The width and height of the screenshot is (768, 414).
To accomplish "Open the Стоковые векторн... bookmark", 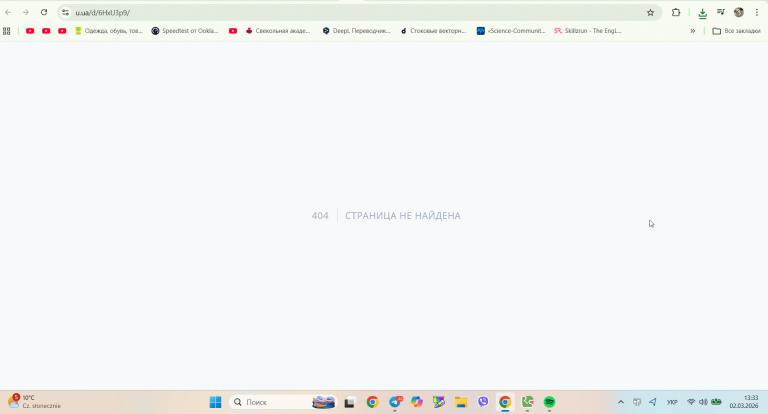I will click(x=433, y=31).
